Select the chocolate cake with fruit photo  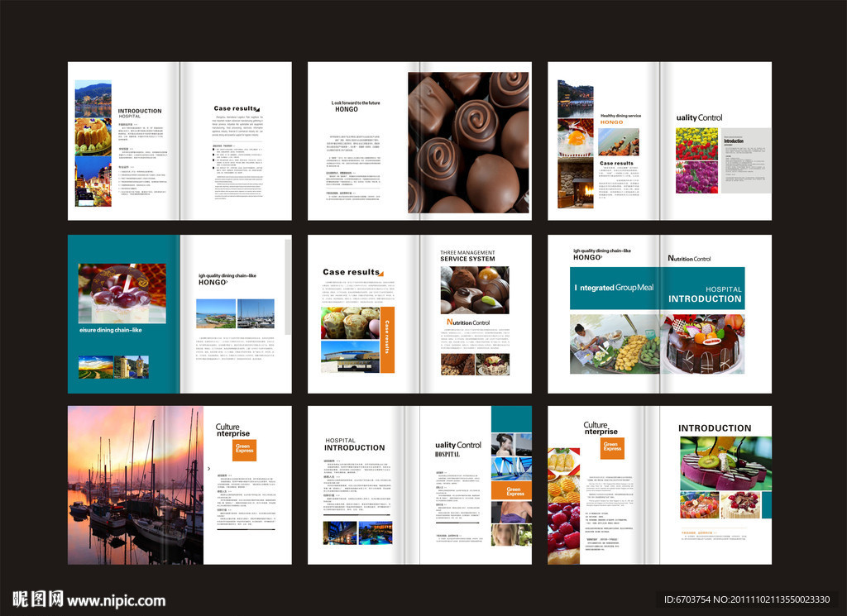tap(702, 344)
